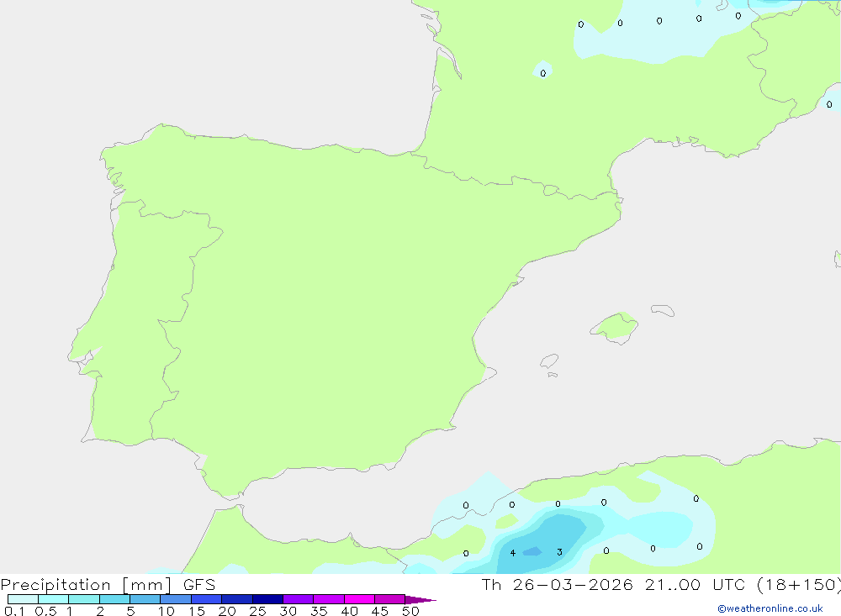Click the legend label '25'
Screen dimensions: 841x616
tap(257, 611)
